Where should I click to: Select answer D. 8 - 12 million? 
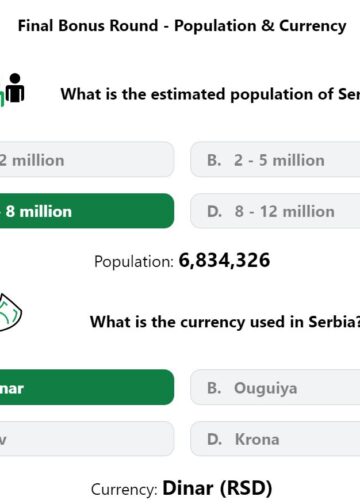(x=275, y=211)
